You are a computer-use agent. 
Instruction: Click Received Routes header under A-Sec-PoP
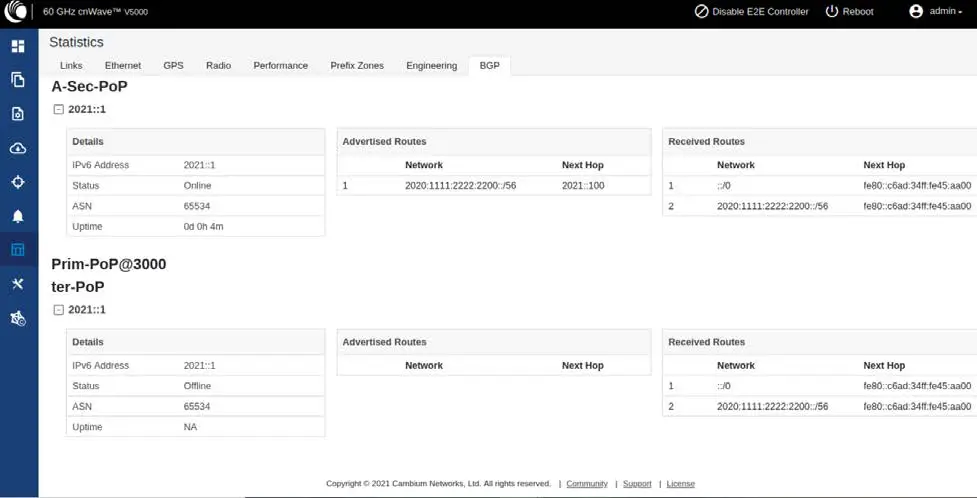click(706, 141)
